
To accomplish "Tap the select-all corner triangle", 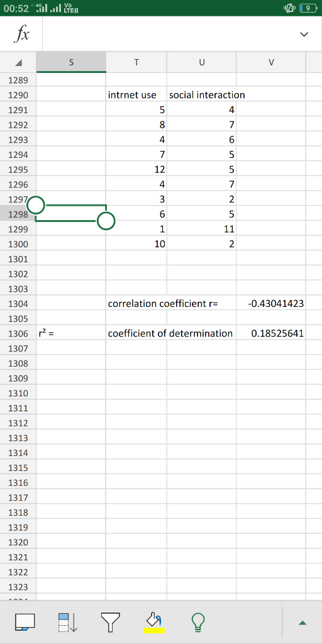I will pyautogui.click(x=18, y=62).
